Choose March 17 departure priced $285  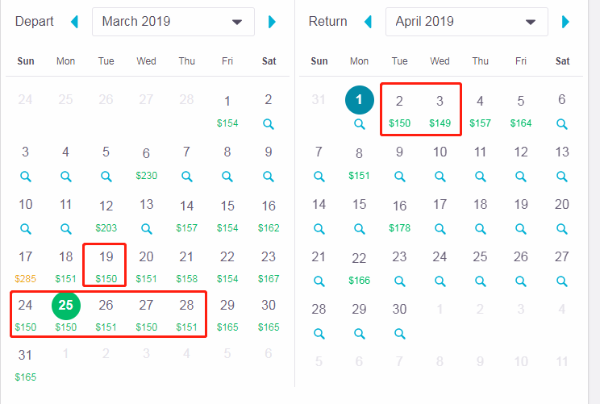25,265
